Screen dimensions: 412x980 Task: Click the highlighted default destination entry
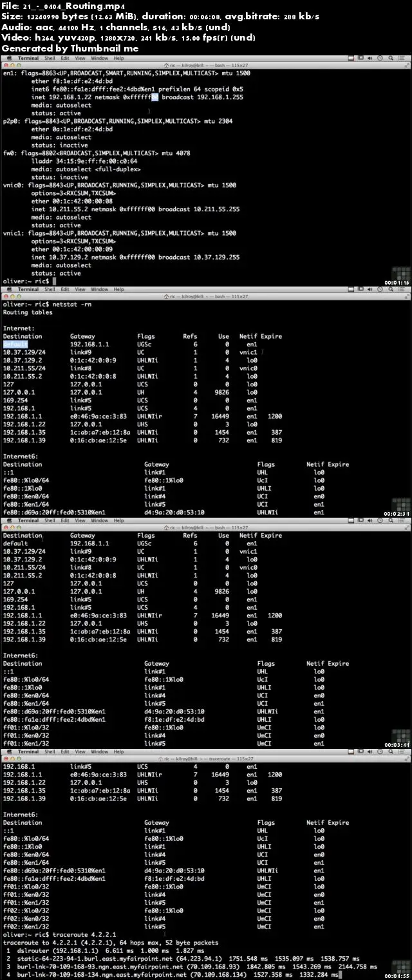tap(16, 344)
